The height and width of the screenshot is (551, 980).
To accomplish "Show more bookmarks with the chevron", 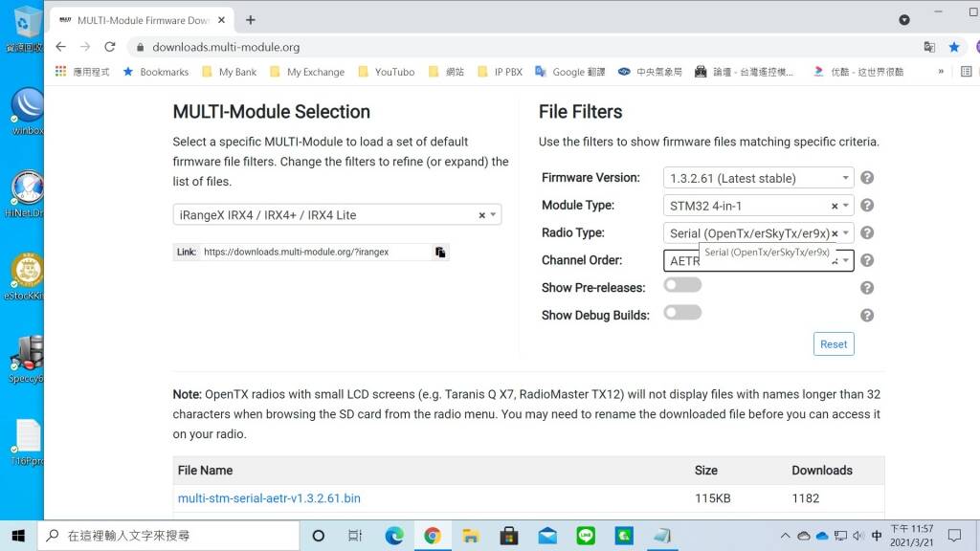I will click(x=941, y=72).
